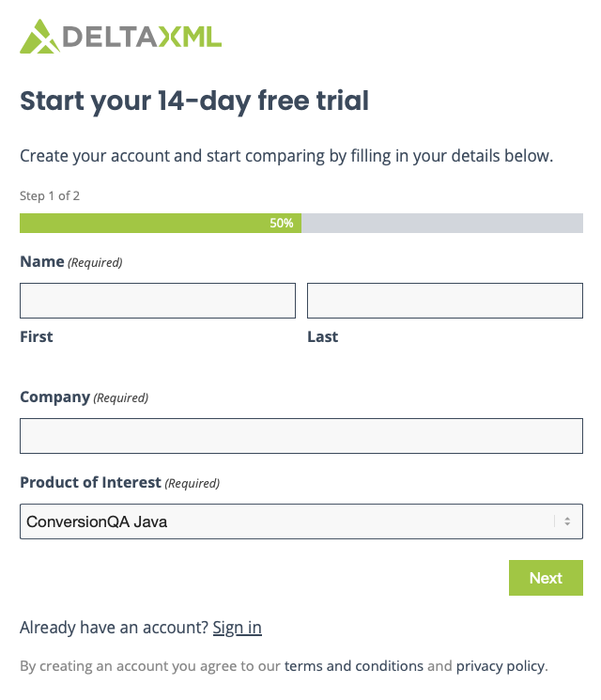601x700 pixels.
Task: Click the First name input field
Action: pyautogui.click(x=158, y=301)
